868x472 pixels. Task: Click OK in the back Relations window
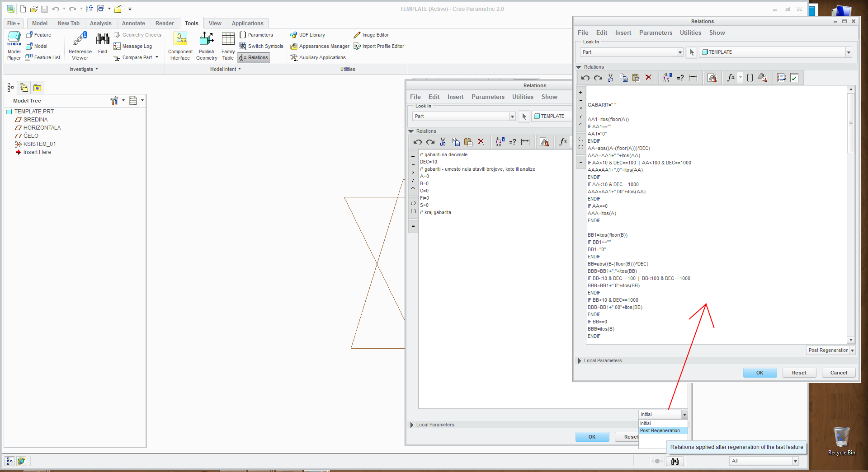coord(592,437)
